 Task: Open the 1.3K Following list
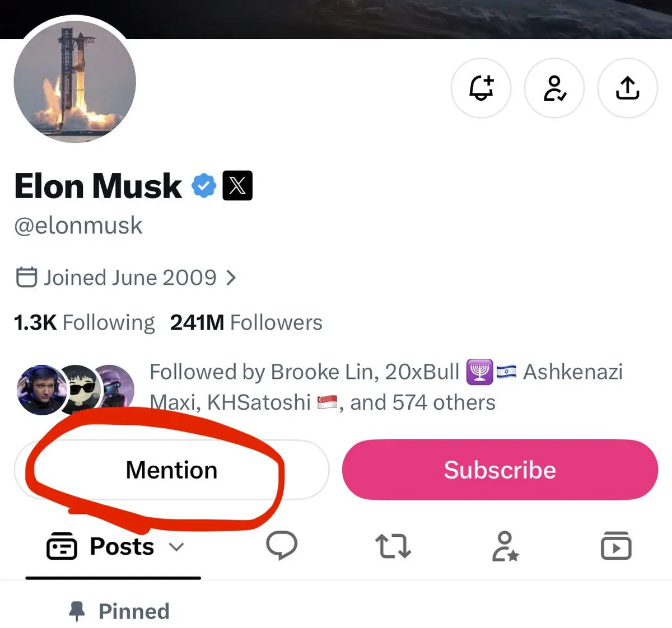click(85, 323)
